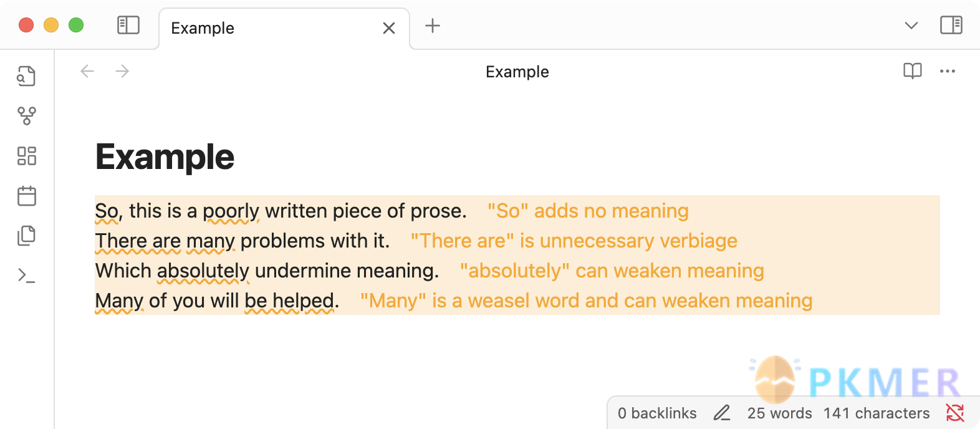
Task: Toggle the right sidebar
Action: pyautogui.click(x=951, y=26)
